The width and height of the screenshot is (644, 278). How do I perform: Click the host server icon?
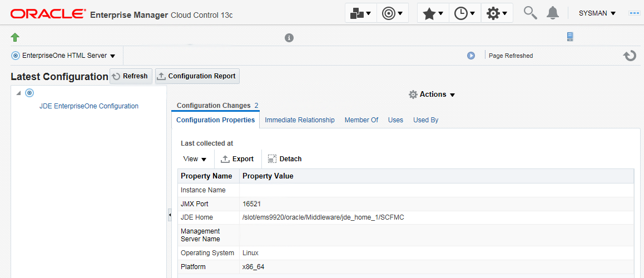click(x=569, y=37)
